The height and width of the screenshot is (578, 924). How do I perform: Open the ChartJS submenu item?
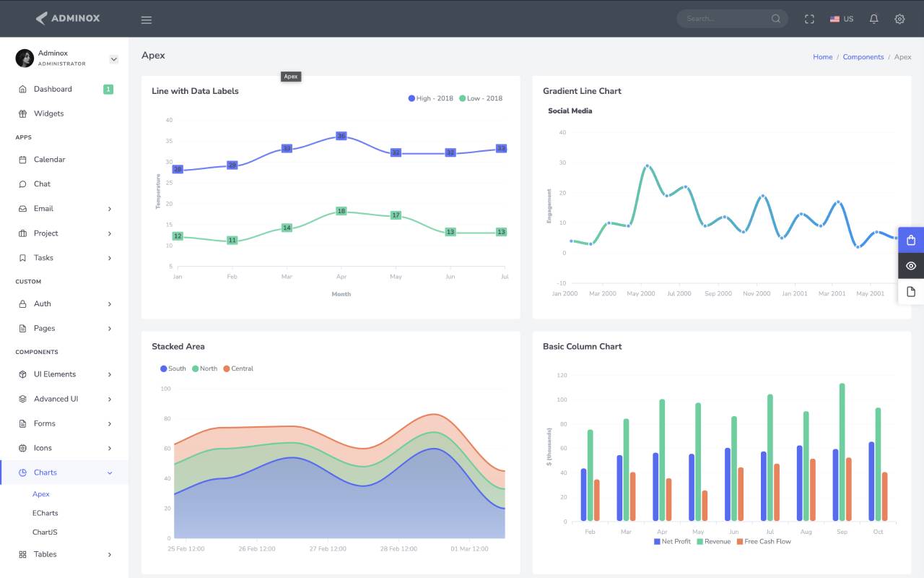45,532
